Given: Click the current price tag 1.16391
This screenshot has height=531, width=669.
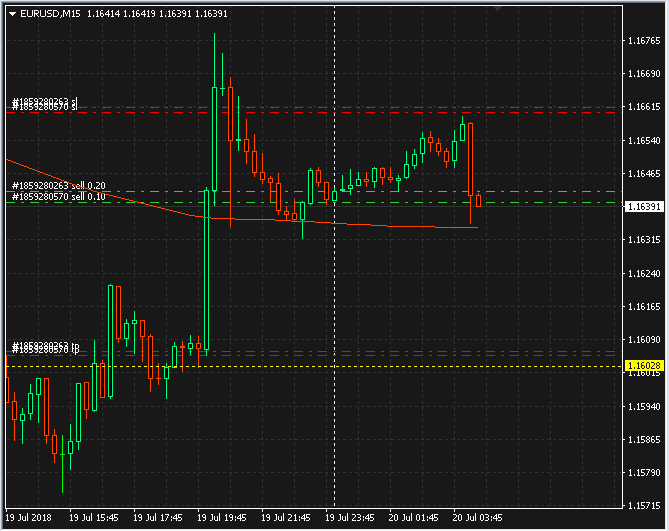Looking at the screenshot, I should click(x=644, y=207).
